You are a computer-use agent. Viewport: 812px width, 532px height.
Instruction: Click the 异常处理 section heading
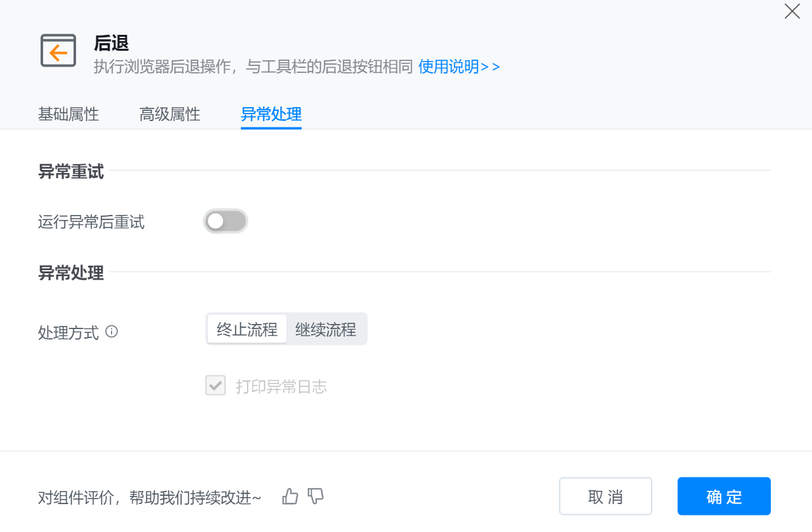point(71,273)
